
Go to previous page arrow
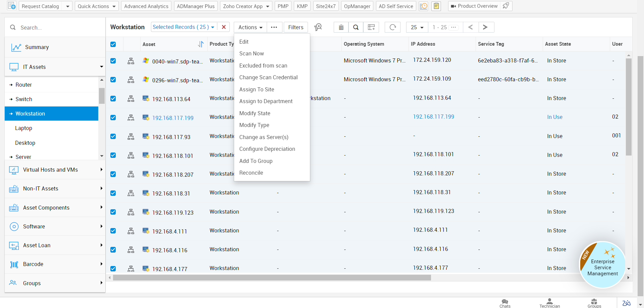click(x=471, y=27)
